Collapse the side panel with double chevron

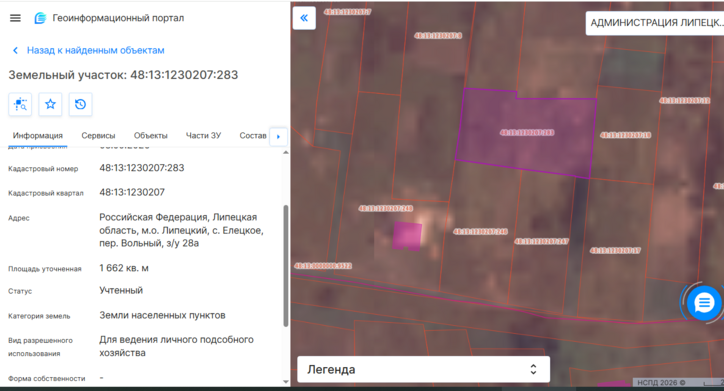tap(304, 18)
